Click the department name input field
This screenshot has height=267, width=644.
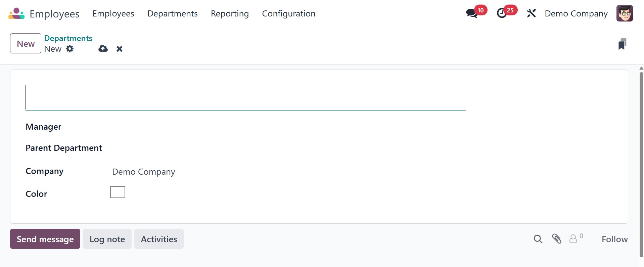(x=245, y=98)
